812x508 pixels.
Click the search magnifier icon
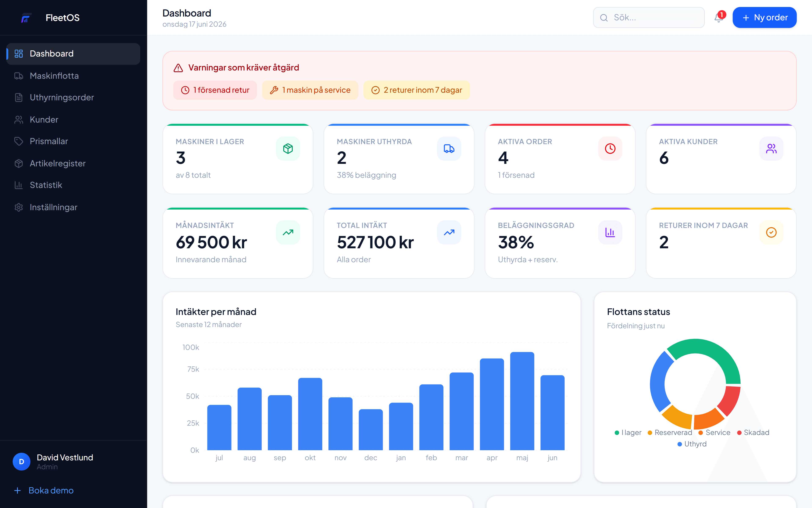(604, 18)
